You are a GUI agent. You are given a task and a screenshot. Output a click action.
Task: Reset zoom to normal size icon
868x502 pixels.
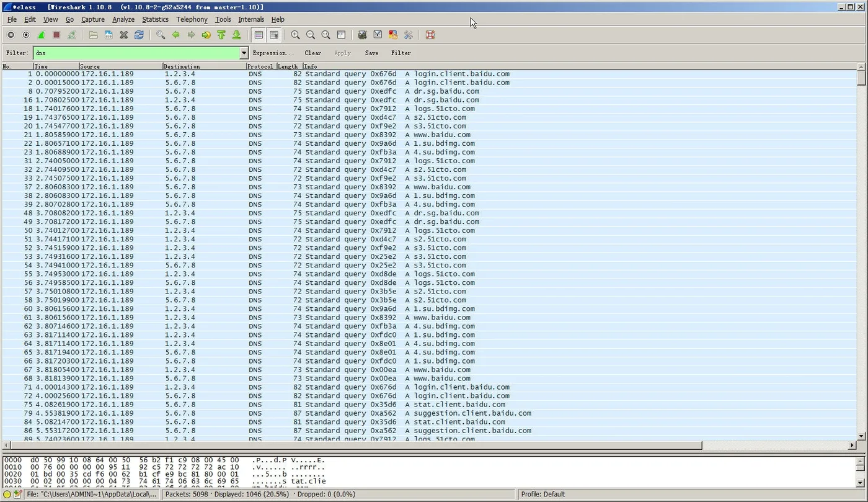325,35
